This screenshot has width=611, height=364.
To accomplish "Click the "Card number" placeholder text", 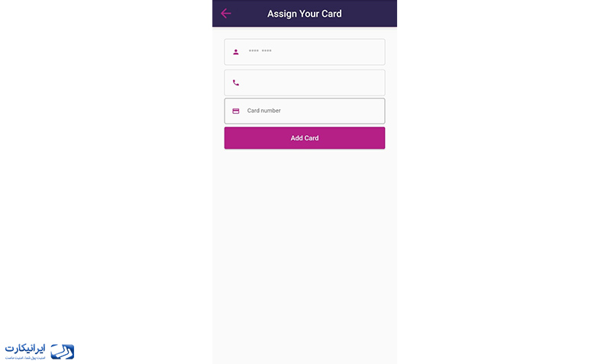I will click(x=264, y=111).
